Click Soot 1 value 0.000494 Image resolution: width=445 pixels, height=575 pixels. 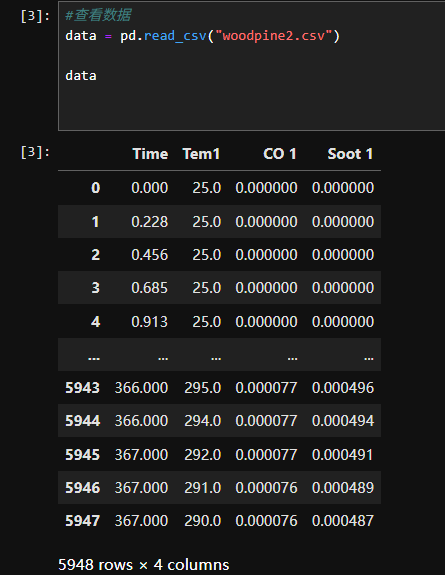click(x=343, y=421)
